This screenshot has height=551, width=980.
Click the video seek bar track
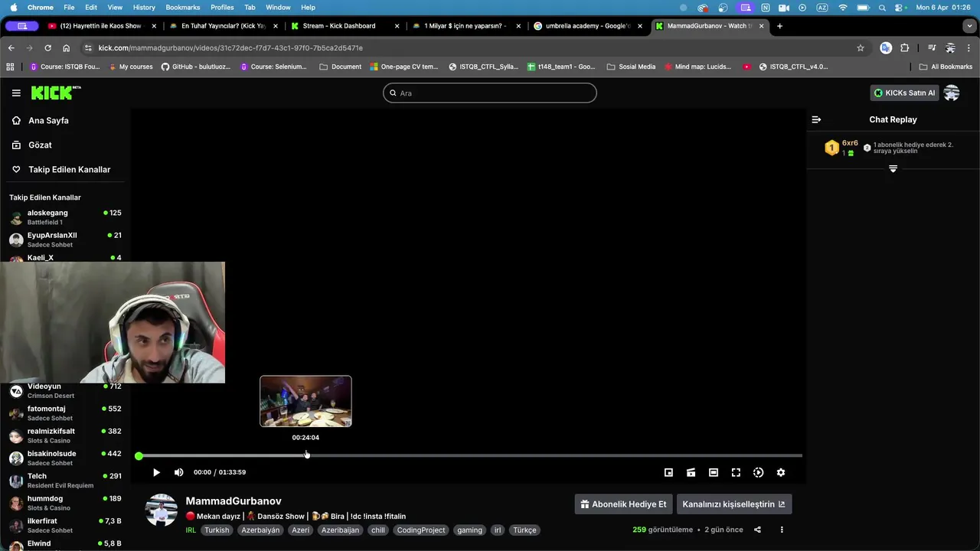pos(470,455)
